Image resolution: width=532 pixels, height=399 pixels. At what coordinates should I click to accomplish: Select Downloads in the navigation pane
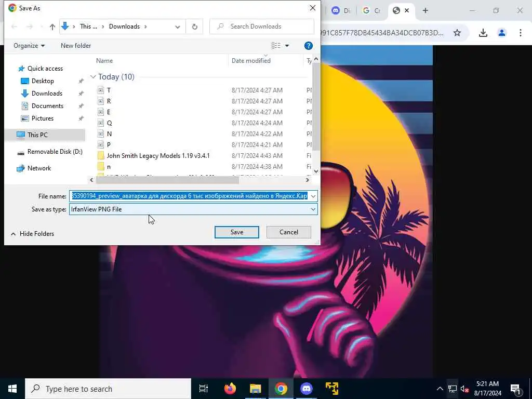click(x=47, y=94)
